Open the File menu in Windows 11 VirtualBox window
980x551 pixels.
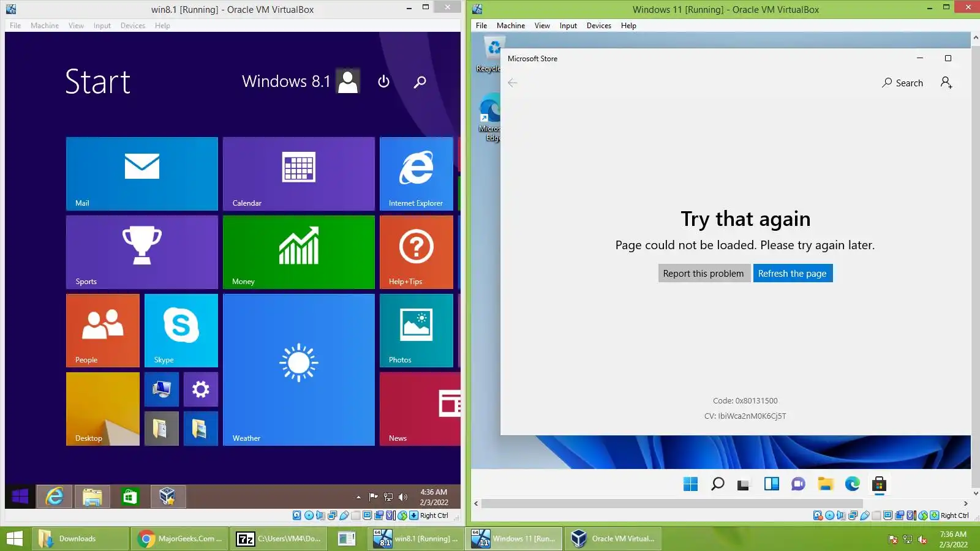[x=481, y=26]
